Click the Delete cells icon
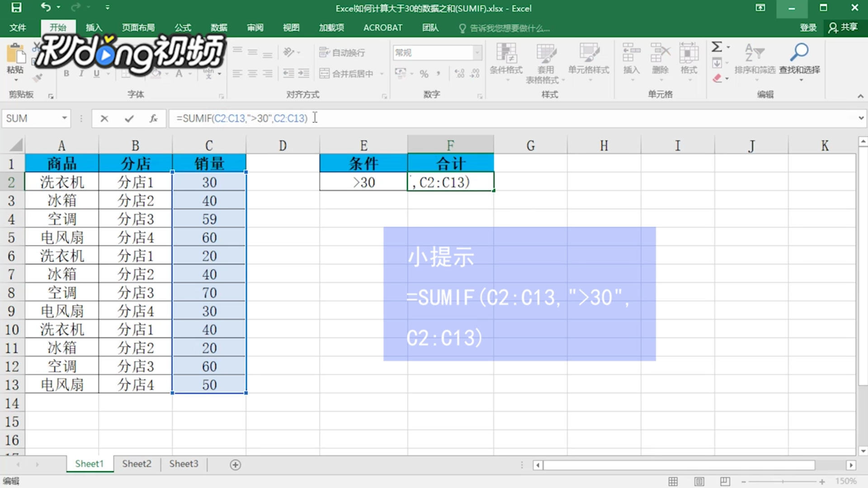The image size is (868, 488). point(660,53)
